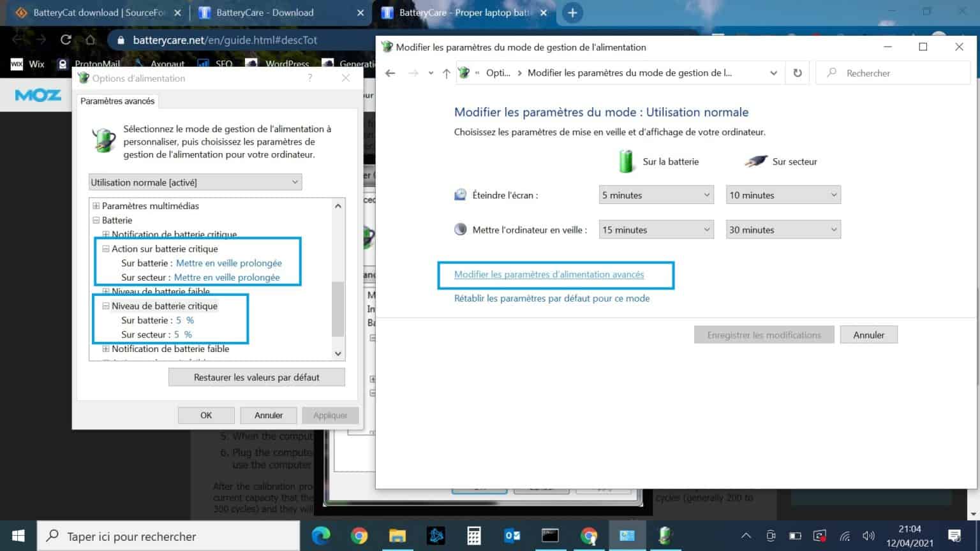Open the address bar history chevron
980x551 pixels.
pyautogui.click(x=773, y=73)
